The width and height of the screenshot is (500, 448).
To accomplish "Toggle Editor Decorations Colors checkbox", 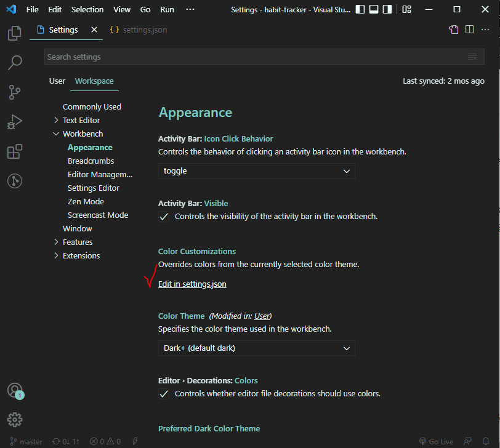I will pos(164,394).
